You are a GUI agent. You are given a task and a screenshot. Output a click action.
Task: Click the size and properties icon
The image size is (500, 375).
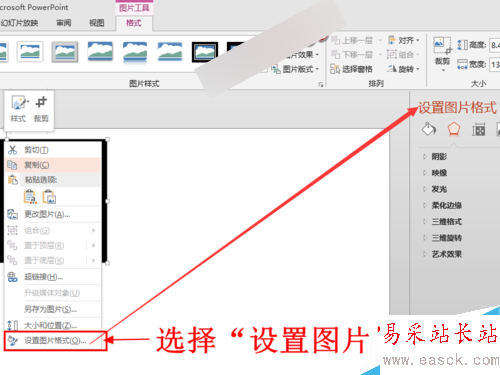(x=478, y=129)
